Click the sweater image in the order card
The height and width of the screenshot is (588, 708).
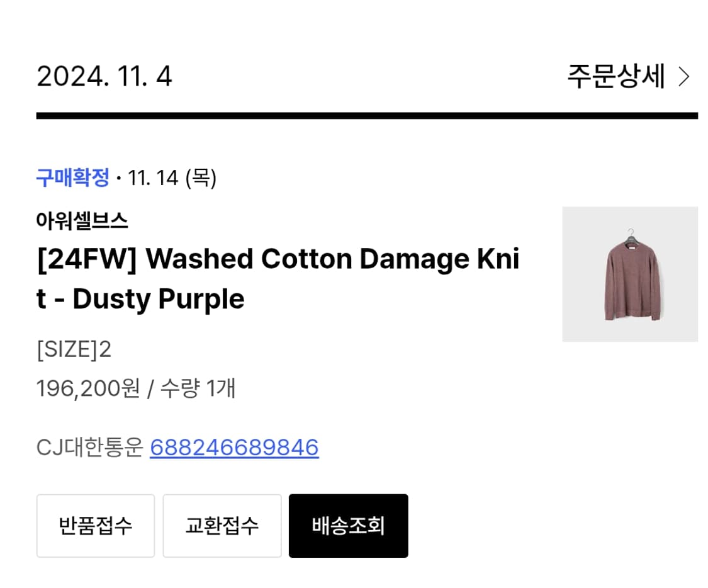click(x=629, y=274)
